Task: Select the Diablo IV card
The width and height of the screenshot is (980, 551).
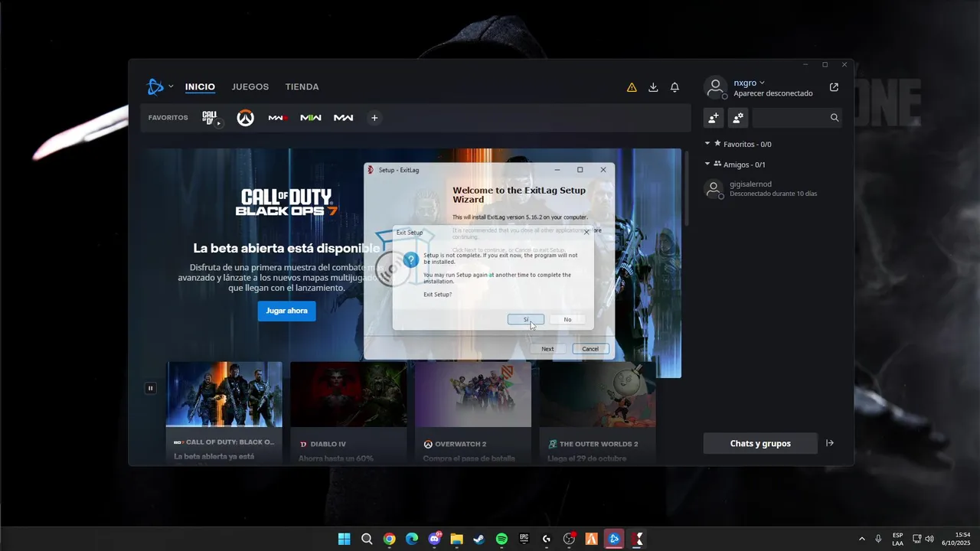Action: click(348, 413)
